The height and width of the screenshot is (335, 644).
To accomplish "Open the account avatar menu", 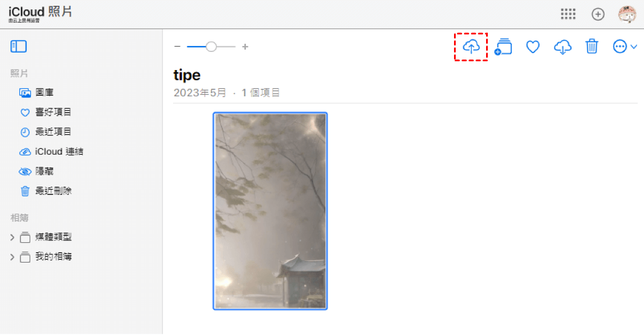I will [x=627, y=15].
